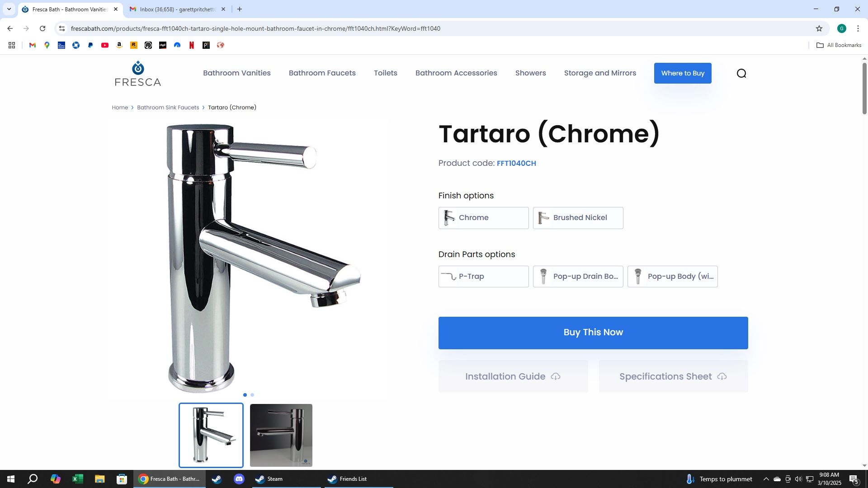
Task: Bookmark this page with the star icon
Action: 819,28
